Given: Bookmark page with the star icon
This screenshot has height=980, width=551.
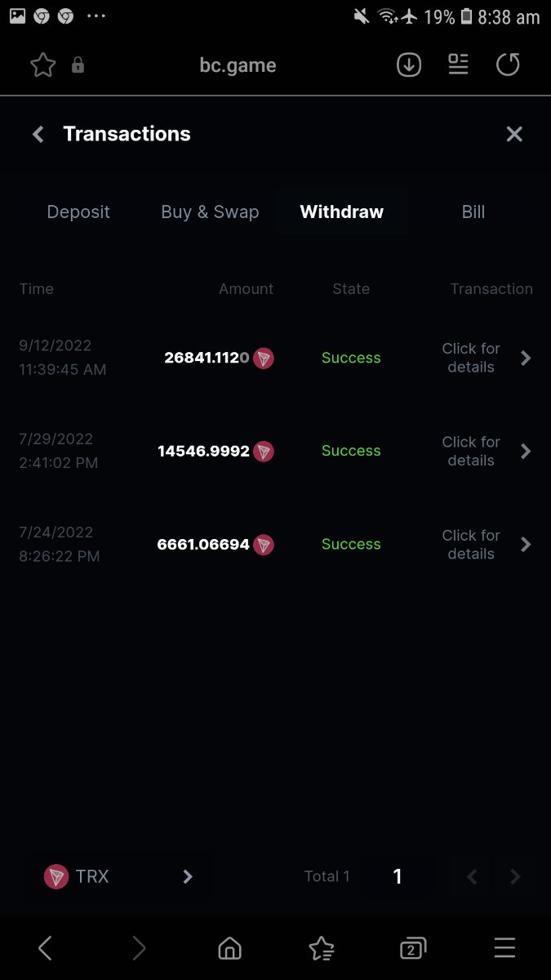Looking at the screenshot, I should point(42,65).
